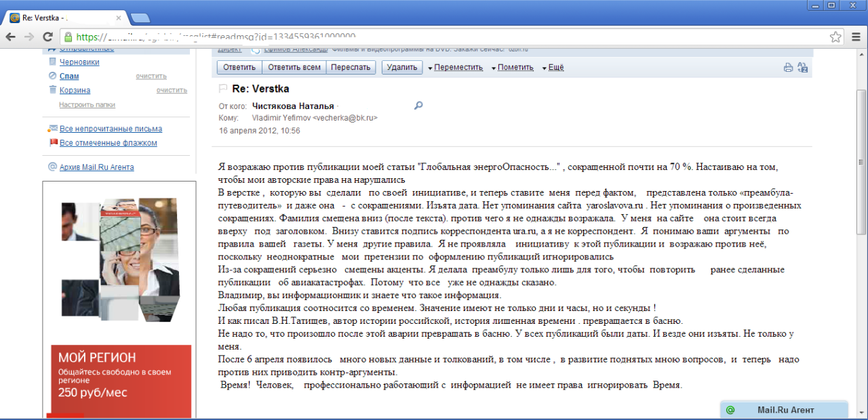The height and width of the screenshot is (420, 868).
Task: Click the magnifier icon next to sender name
Action: coord(418,106)
